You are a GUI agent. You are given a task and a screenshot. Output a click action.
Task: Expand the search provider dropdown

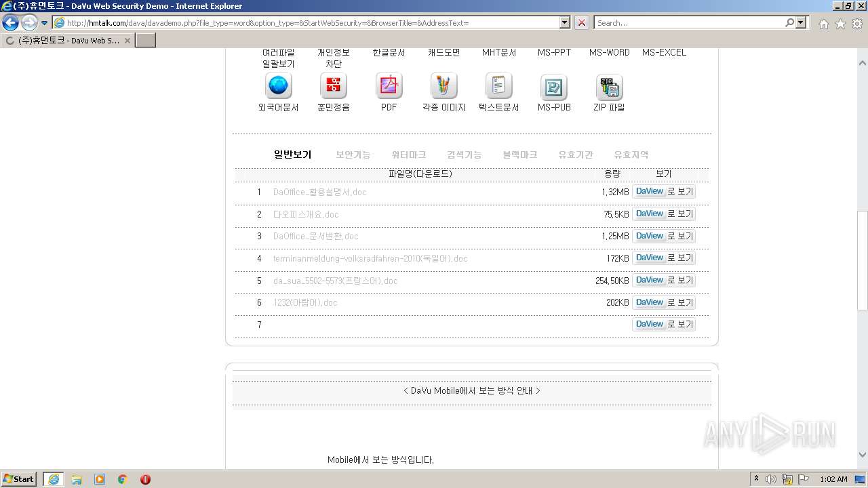pos(802,22)
